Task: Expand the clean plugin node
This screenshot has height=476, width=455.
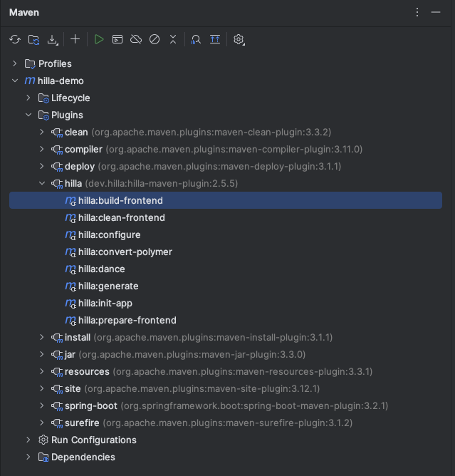Action: click(42, 132)
